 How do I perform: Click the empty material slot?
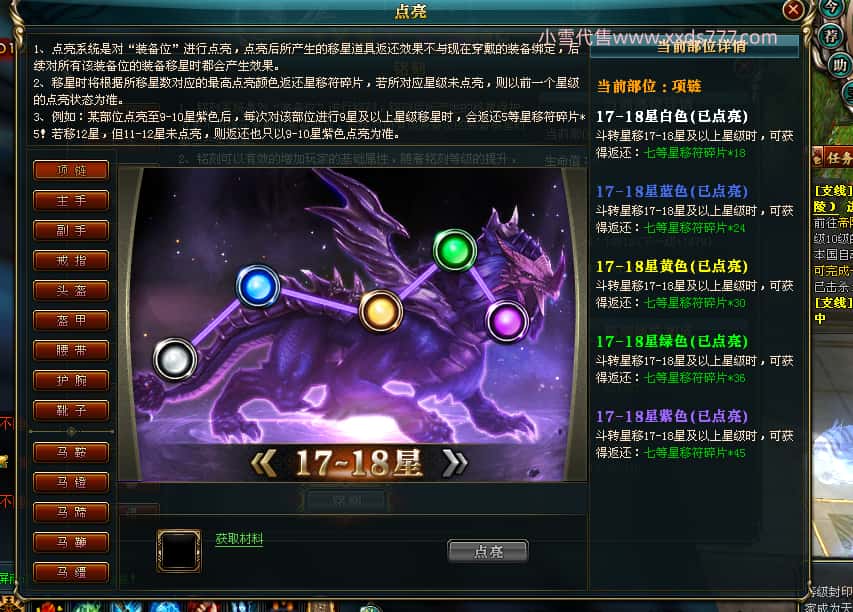pos(179,551)
